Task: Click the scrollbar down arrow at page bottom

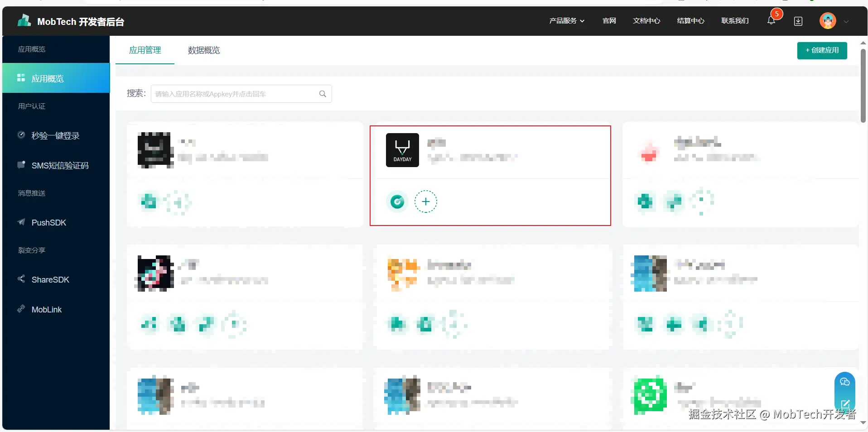Action: (863, 423)
